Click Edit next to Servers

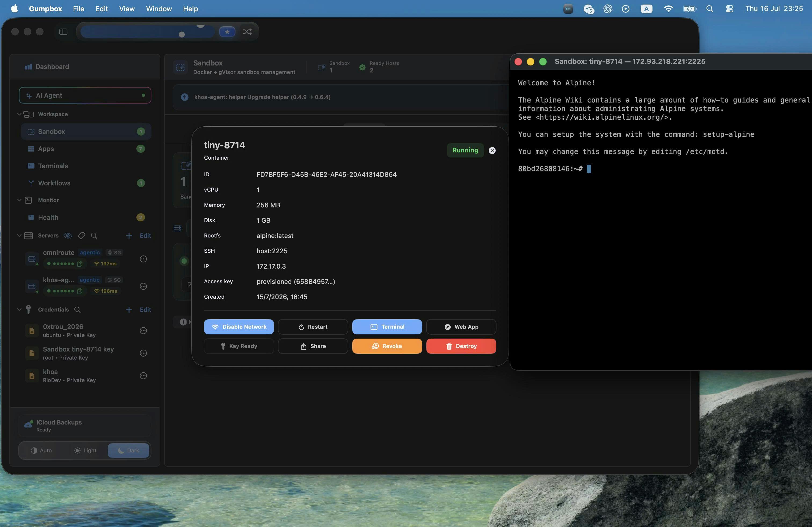pos(145,236)
